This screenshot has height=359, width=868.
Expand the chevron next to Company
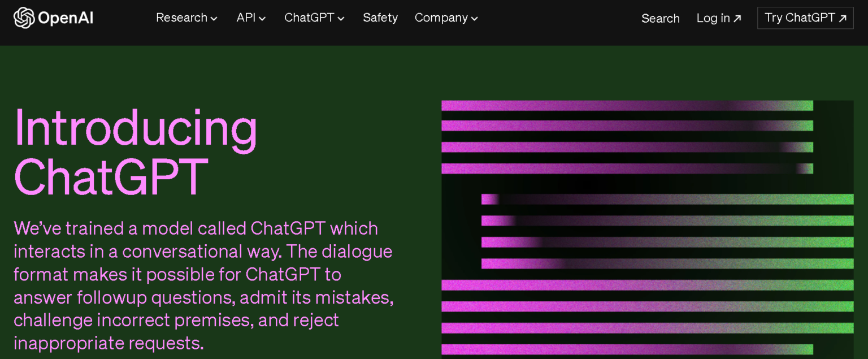(x=475, y=19)
